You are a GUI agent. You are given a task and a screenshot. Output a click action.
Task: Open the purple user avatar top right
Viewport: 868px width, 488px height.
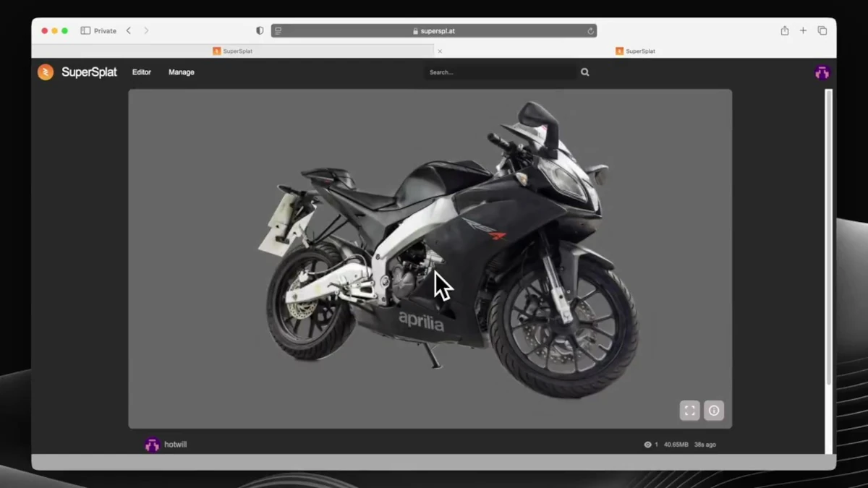coord(822,72)
